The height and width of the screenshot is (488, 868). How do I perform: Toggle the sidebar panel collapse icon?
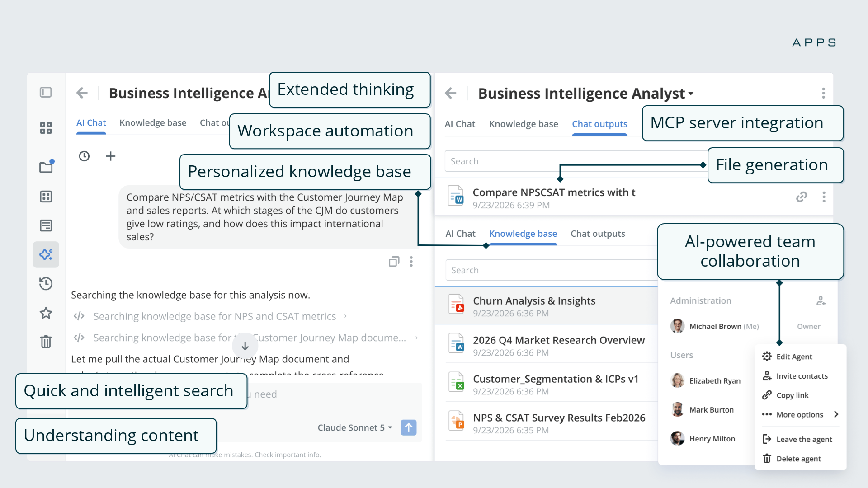pos(46,93)
